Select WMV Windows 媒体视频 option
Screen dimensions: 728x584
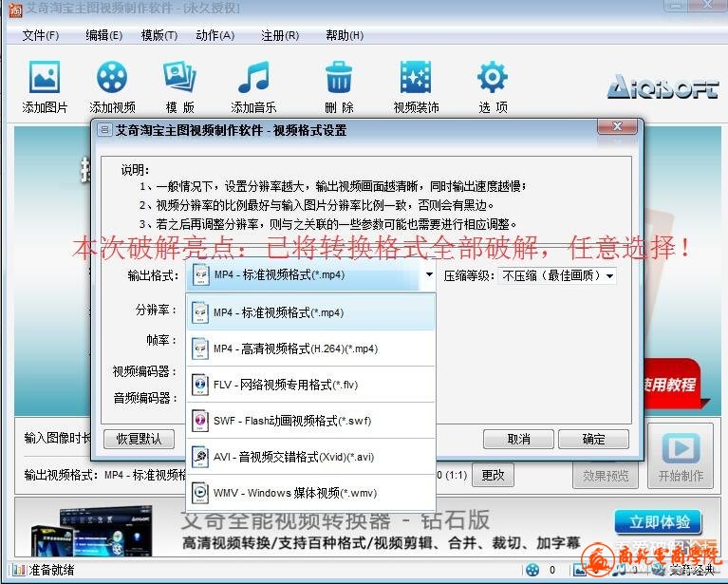point(310,493)
